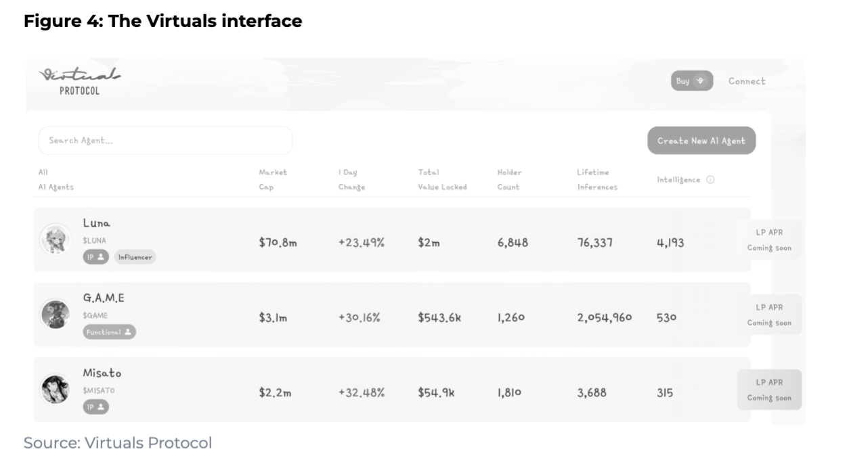Focus the Search Agent field
This screenshot has height=460, width=868.
(165, 141)
